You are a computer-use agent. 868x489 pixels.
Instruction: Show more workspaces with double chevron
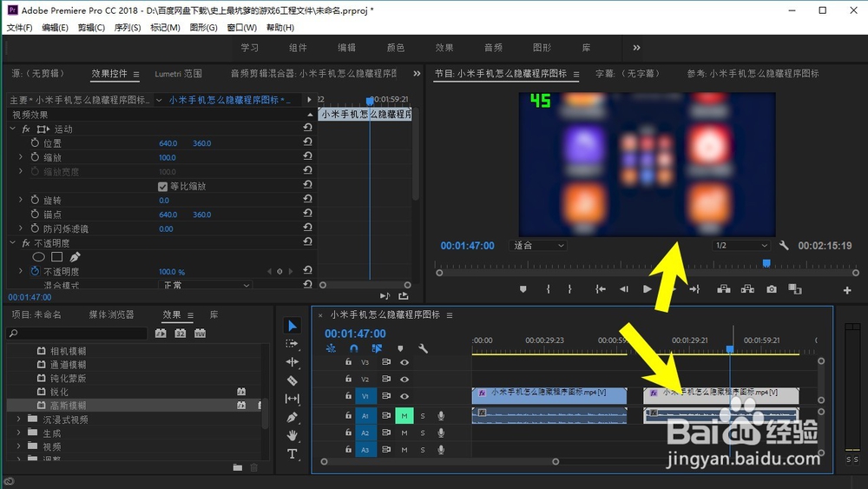(x=636, y=48)
